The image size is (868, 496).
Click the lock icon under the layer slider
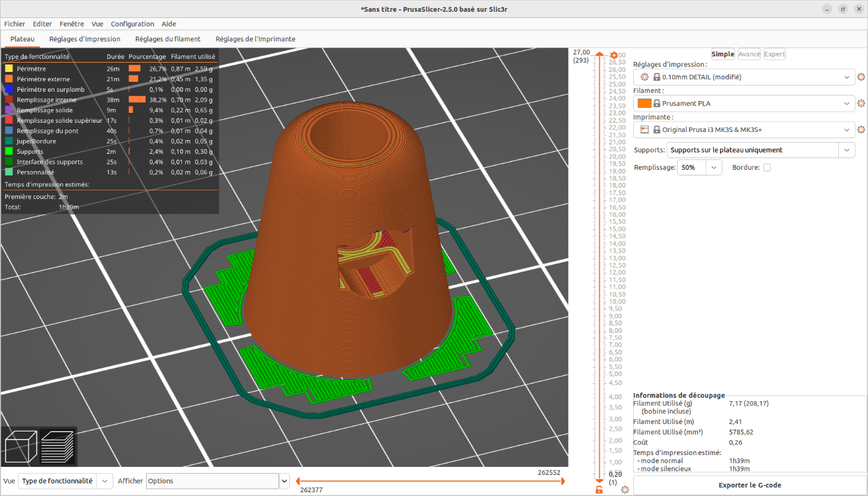(599, 490)
